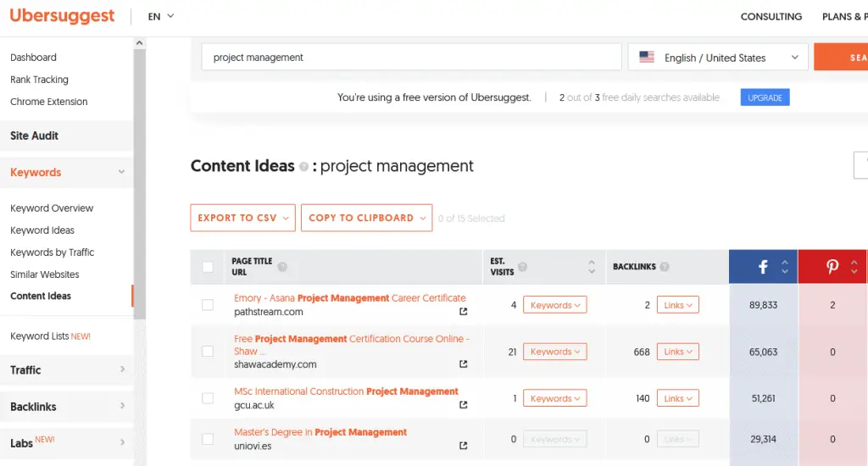Tick the checkbox for MSc International Construction row

(x=208, y=398)
